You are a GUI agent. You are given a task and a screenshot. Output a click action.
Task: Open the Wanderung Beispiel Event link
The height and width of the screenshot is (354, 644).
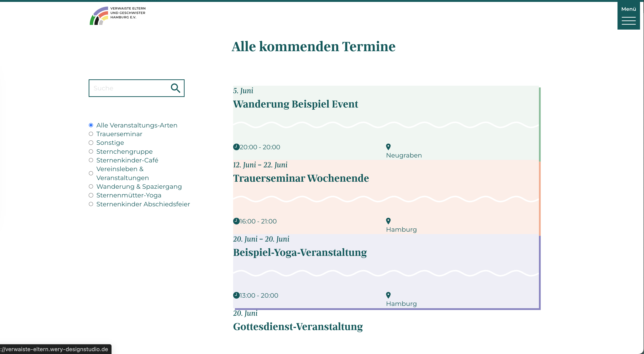[295, 104]
